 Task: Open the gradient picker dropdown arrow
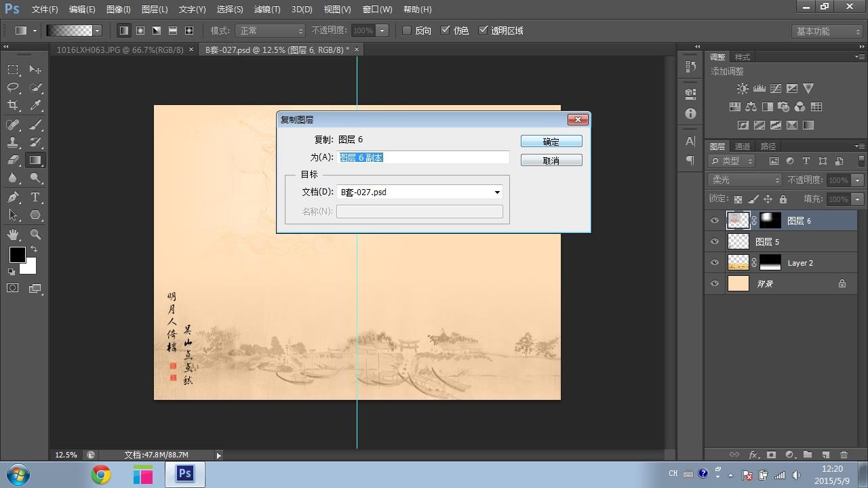[98, 30]
